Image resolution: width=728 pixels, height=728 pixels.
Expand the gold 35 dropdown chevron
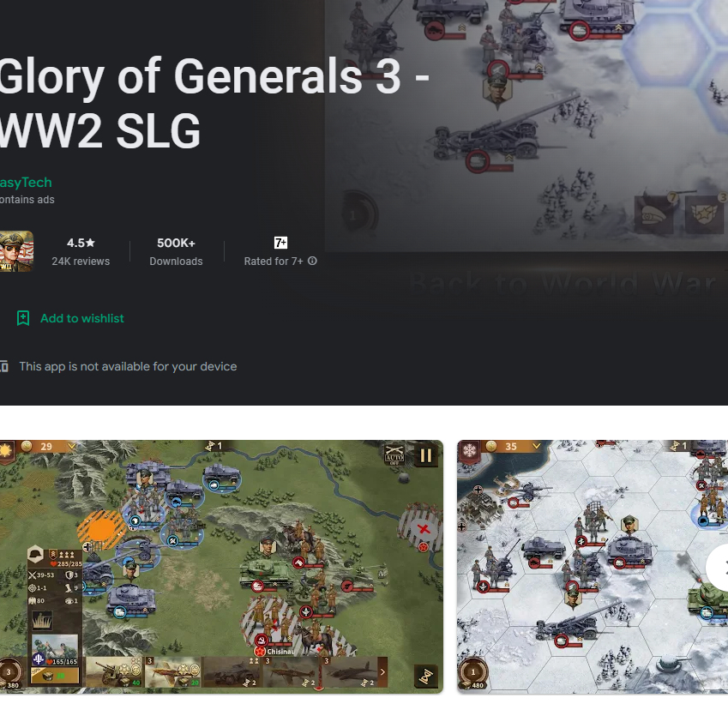click(536, 446)
